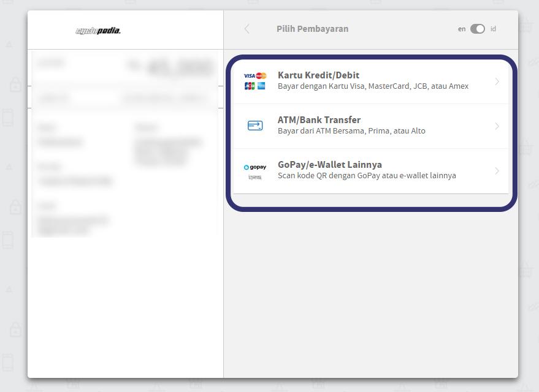Choose the ATM/Bank Transfer payment method
The width and height of the screenshot is (539, 392).
click(319, 120)
